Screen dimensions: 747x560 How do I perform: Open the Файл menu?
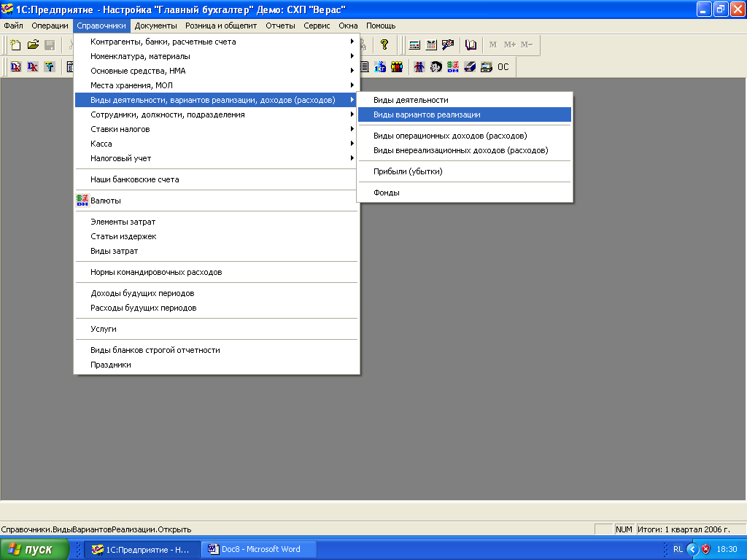[x=13, y=26]
